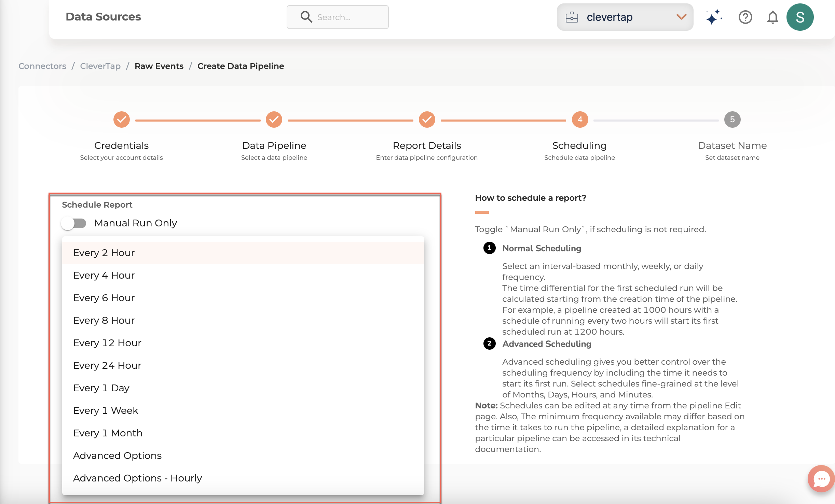Viewport: 835px width, 504px height.
Task: Click the sparkle AI assistant icon
Action: click(x=713, y=17)
